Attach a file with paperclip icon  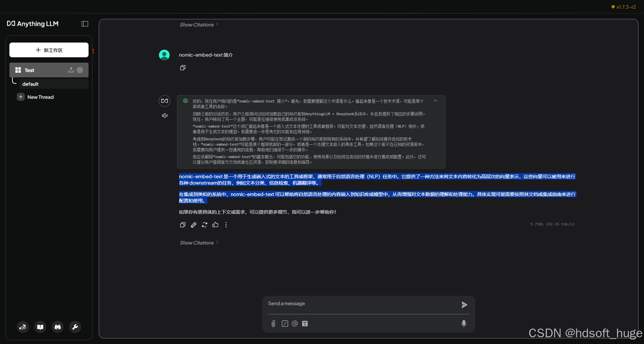273,324
